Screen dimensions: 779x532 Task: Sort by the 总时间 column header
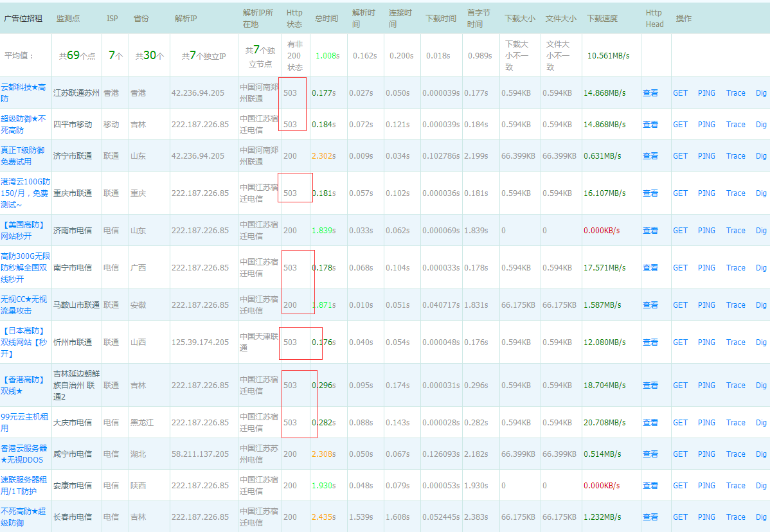pyautogui.click(x=326, y=19)
